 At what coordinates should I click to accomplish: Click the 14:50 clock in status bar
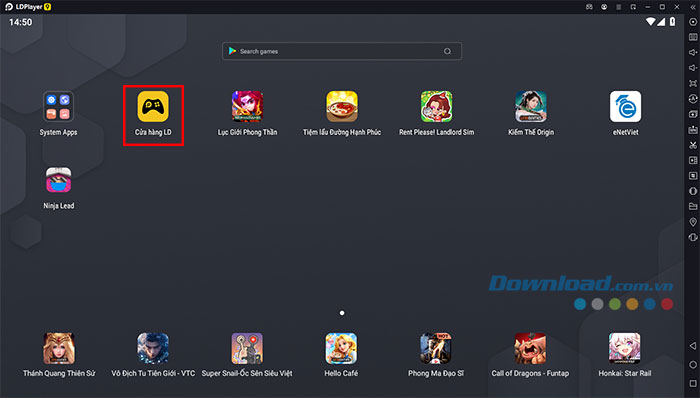(21, 22)
